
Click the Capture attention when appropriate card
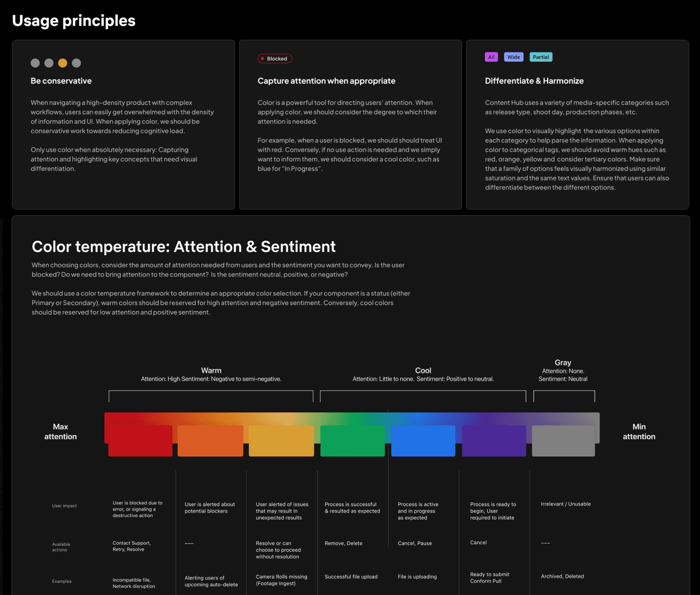(x=350, y=125)
